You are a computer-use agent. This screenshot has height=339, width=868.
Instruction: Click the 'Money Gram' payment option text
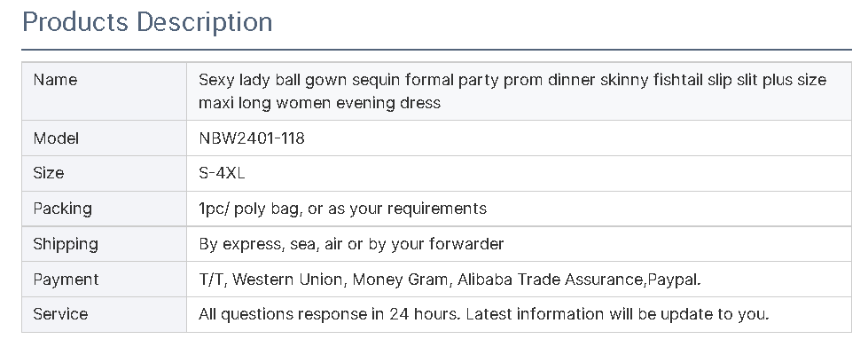400,280
